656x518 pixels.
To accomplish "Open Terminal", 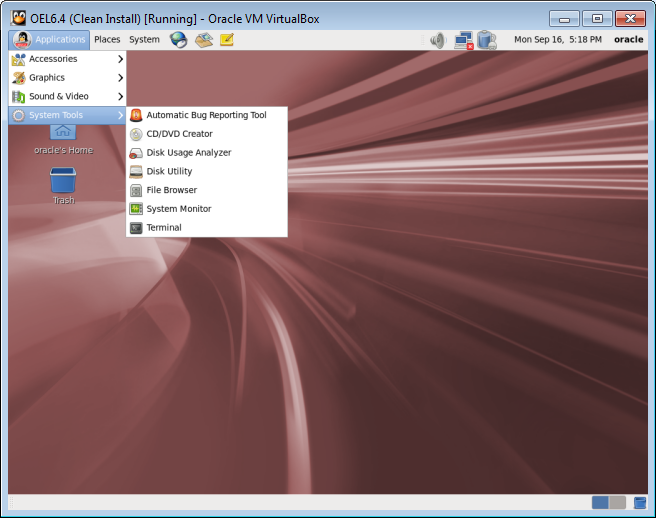I will point(207,228).
